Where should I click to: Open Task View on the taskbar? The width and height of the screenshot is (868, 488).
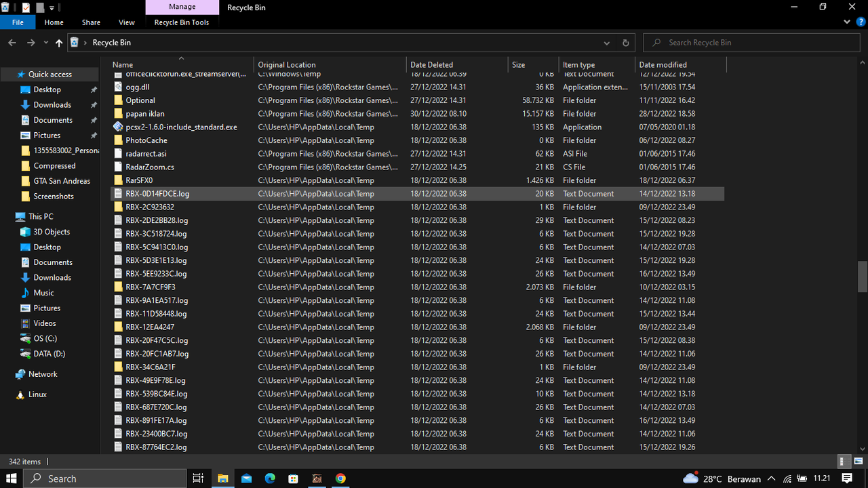click(199, 478)
